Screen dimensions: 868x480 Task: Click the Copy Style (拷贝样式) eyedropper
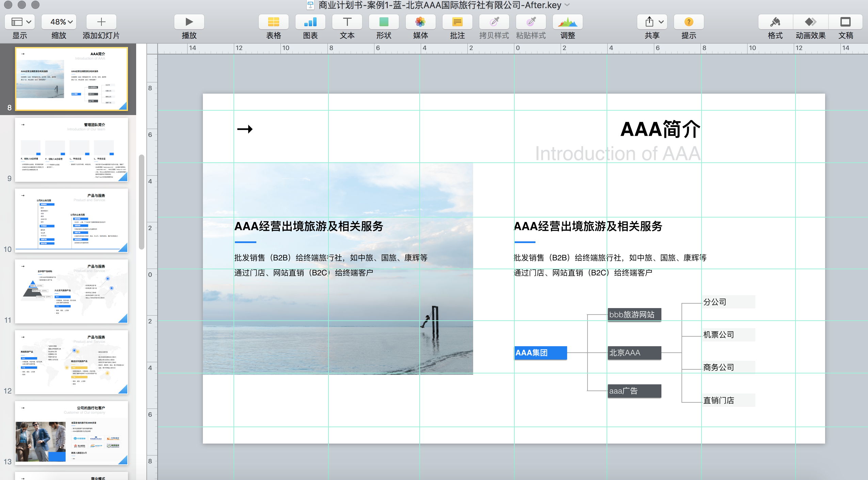pos(494,22)
